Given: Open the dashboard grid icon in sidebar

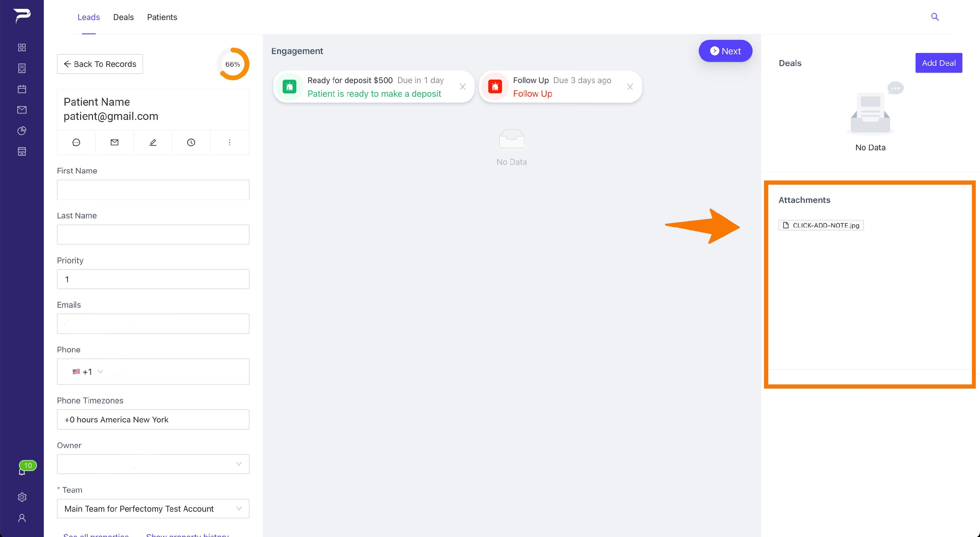Looking at the screenshot, I should pos(22,48).
